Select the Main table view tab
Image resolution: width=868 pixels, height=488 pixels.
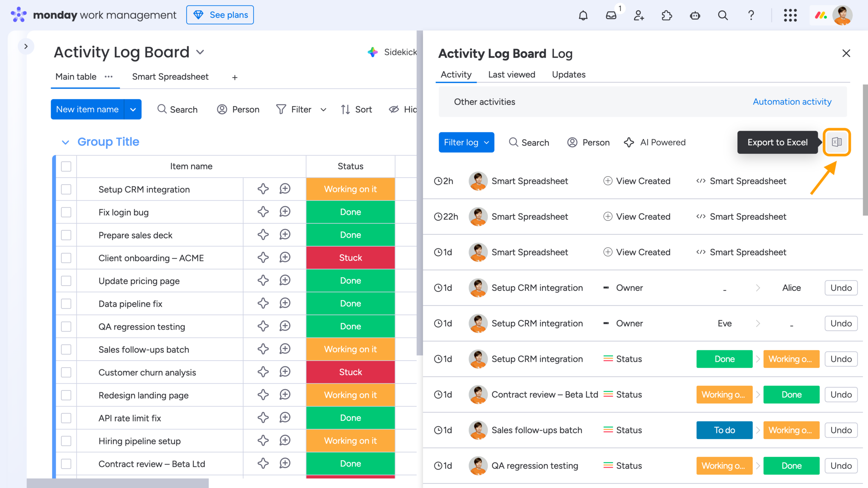(76, 77)
